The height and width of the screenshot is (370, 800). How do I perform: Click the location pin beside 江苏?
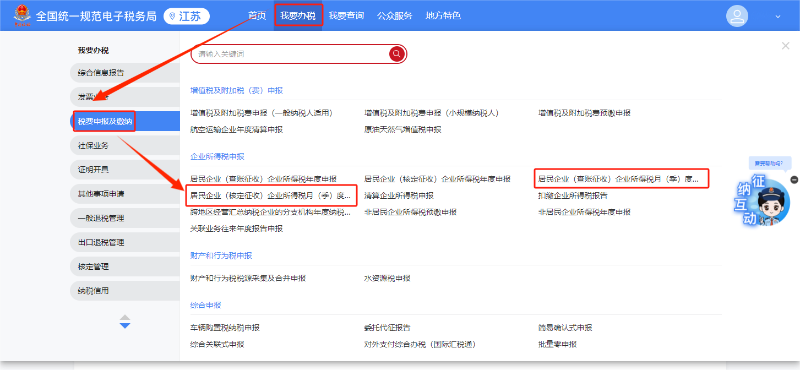coord(172,16)
